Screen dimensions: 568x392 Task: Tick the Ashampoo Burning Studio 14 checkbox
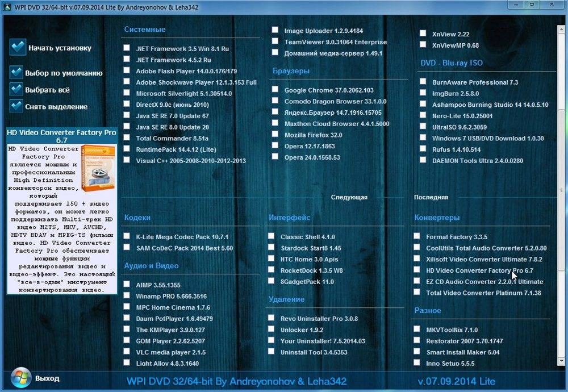coord(423,103)
